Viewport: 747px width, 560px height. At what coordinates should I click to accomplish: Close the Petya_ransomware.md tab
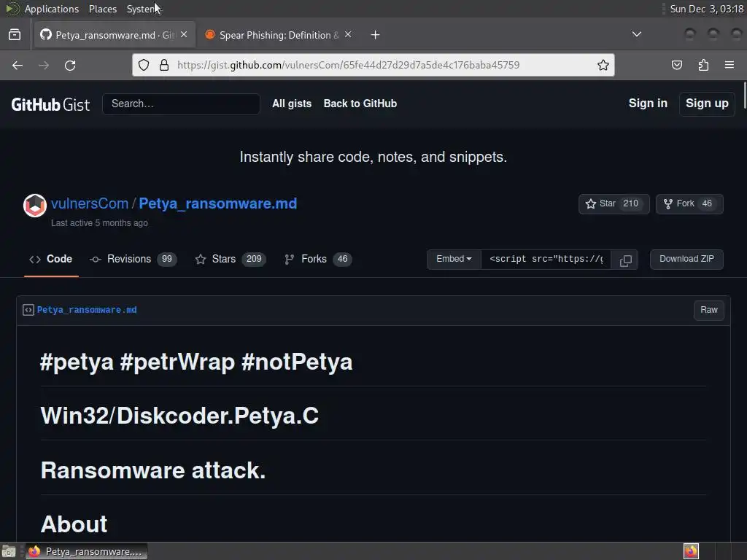pos(184,35)
